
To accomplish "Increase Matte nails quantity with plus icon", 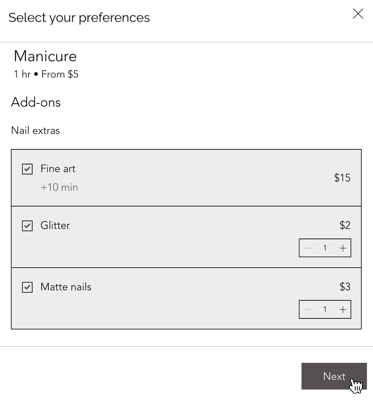I will (343, 310).
